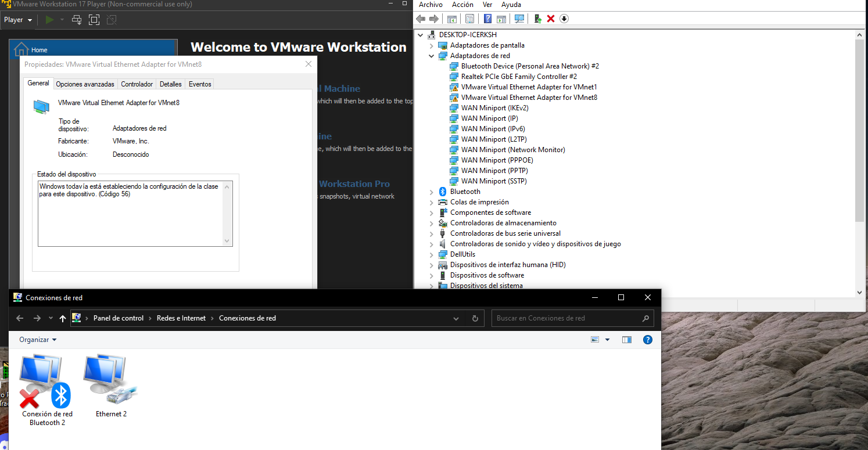Viewport: 868px width, 450px height.
Task: Switch to Eventos tab
Action: (x=200, y=84)
